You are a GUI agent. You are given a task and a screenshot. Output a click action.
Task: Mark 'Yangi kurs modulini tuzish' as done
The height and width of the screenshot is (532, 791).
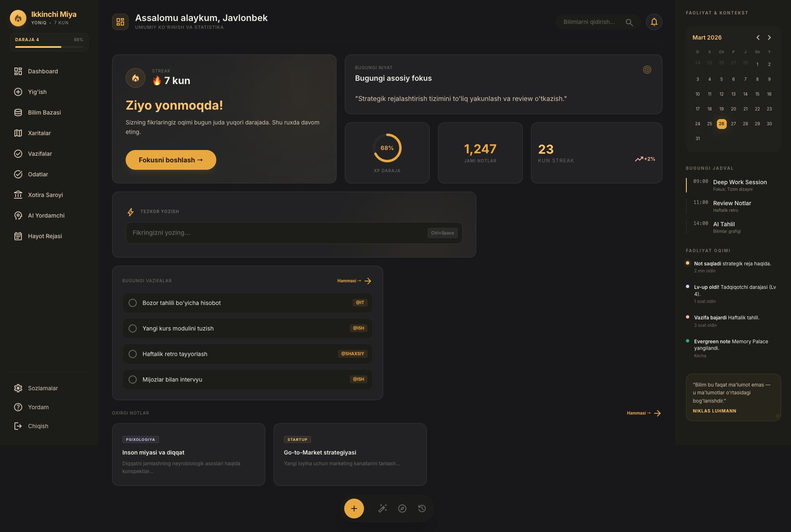[133, 328]
